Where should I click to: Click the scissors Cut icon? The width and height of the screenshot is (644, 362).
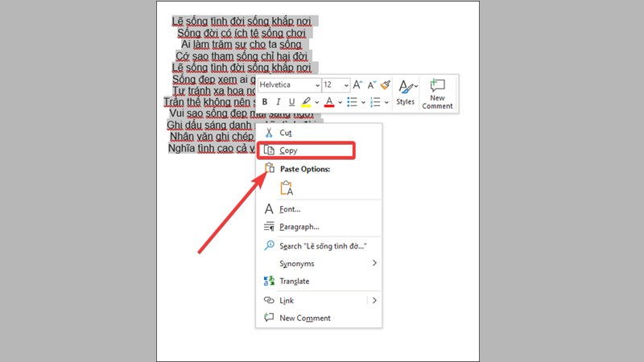tap(269, 133)
